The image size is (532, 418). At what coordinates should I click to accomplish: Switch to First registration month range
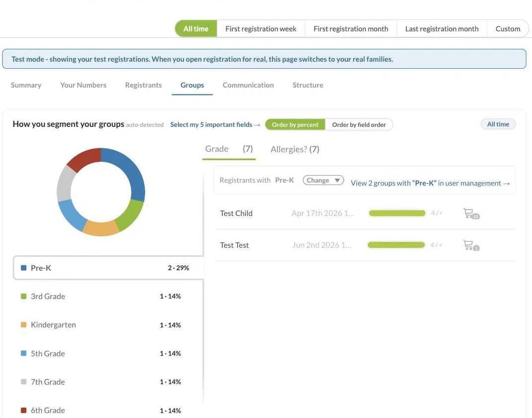coord(351,29)
